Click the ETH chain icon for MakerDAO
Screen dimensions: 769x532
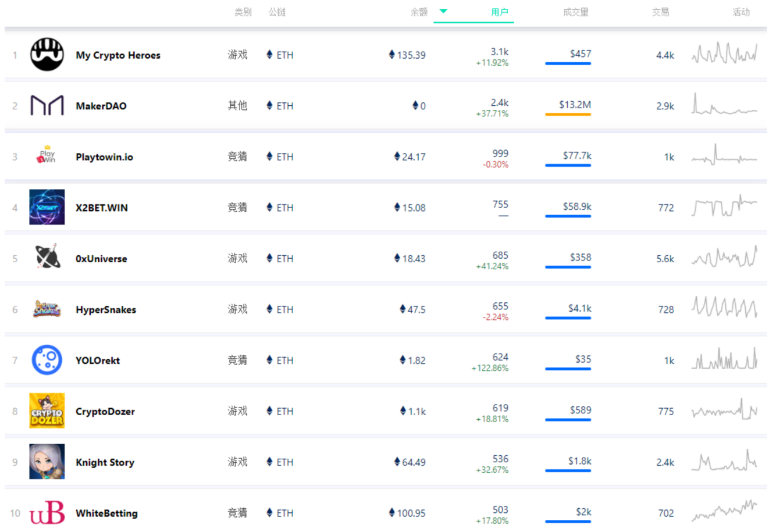269,106
